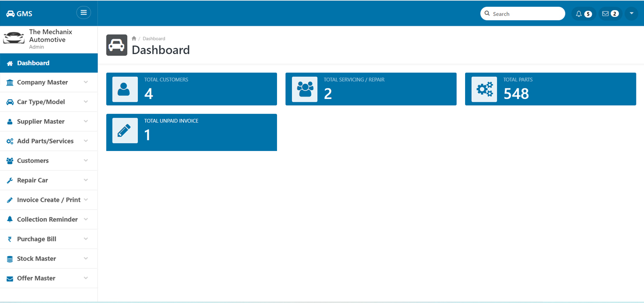Toggle the sidebar with the hamburger button
Viewport: 644px width, 303px height.
point(83,13)
